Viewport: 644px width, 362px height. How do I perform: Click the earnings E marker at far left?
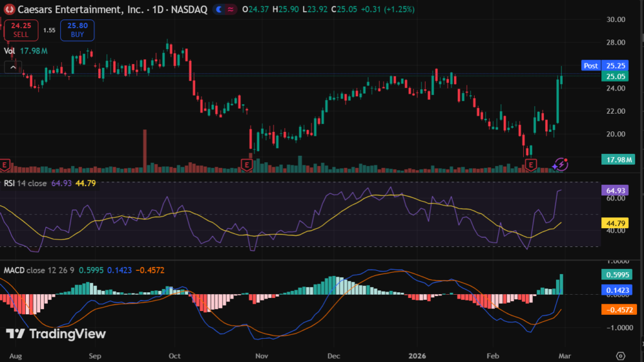click(5, 165)
